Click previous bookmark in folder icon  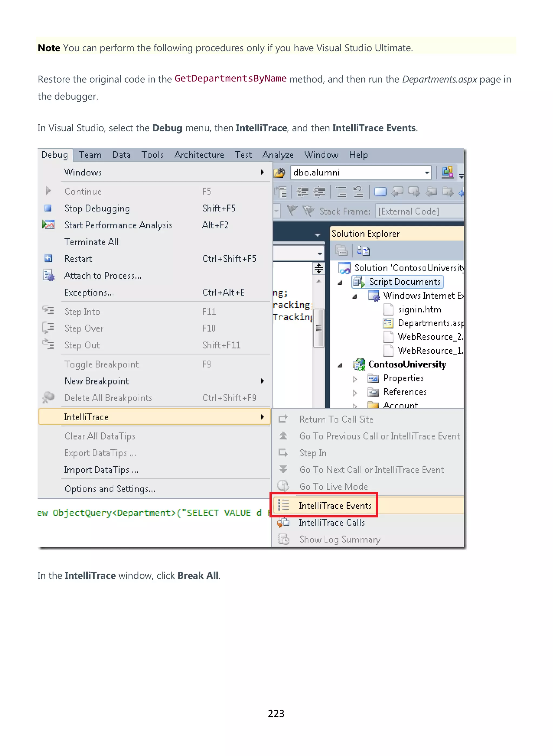pos(431,192)
